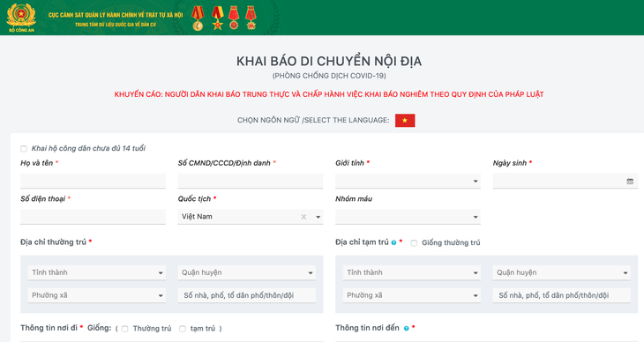
Task: Click Trung Tâm Dữ Liệu Quốc Gia header text
Action: pos(116,25)
